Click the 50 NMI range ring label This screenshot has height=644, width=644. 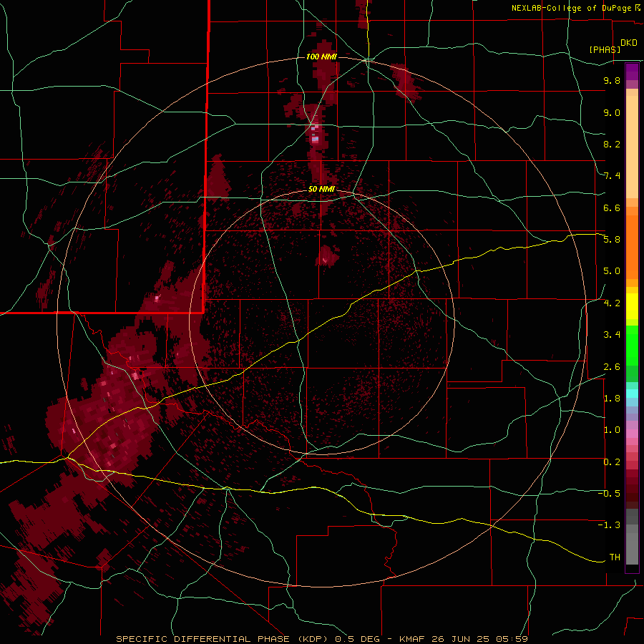click(x=321, y=189)
